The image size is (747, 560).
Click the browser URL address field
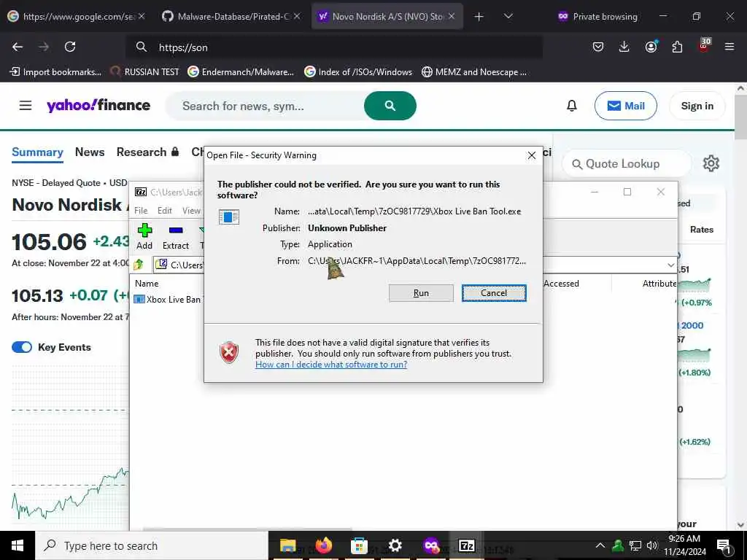(x=333, y=47)
